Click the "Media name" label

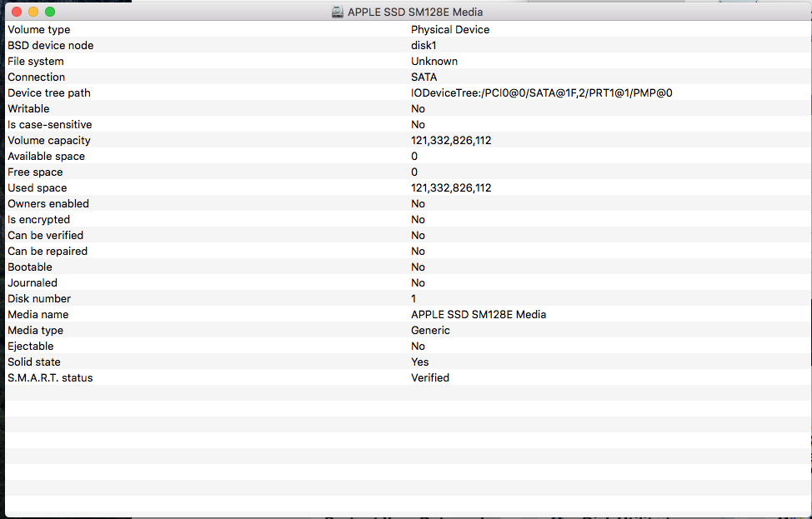[38, 315]
